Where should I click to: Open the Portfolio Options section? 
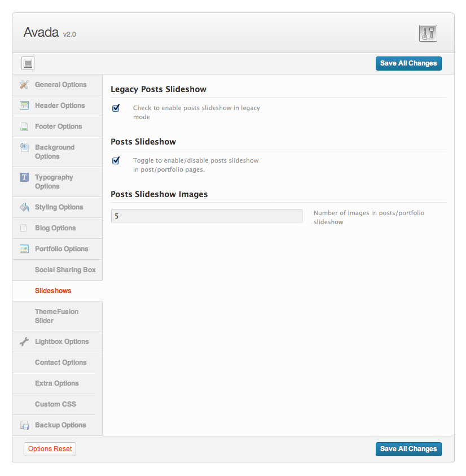click(61, 249)
